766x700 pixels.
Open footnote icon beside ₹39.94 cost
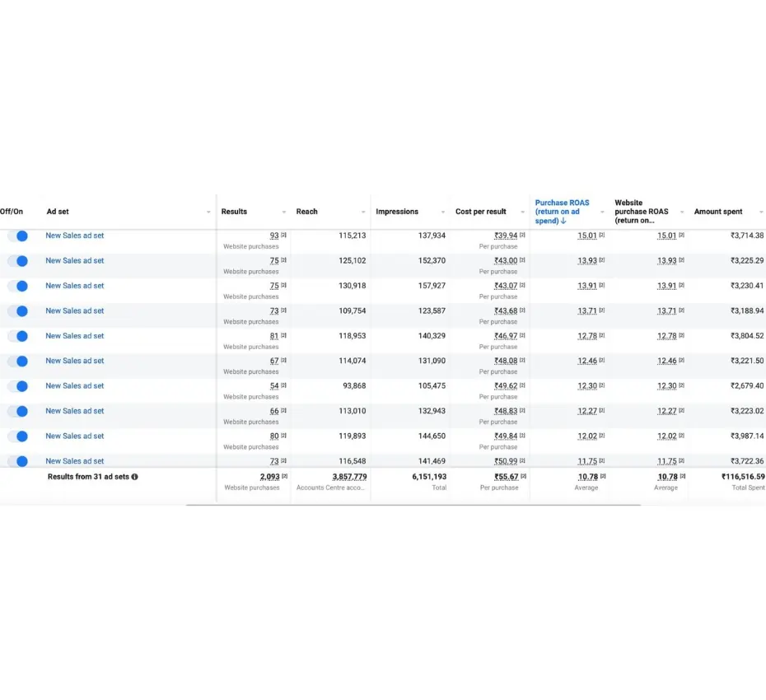point(522,235)
